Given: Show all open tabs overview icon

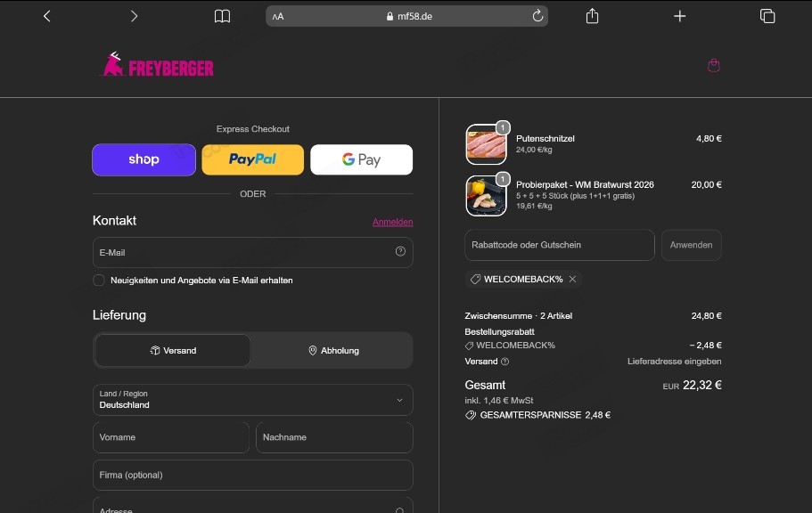Looking at the screenshot, I should point(767,16).
